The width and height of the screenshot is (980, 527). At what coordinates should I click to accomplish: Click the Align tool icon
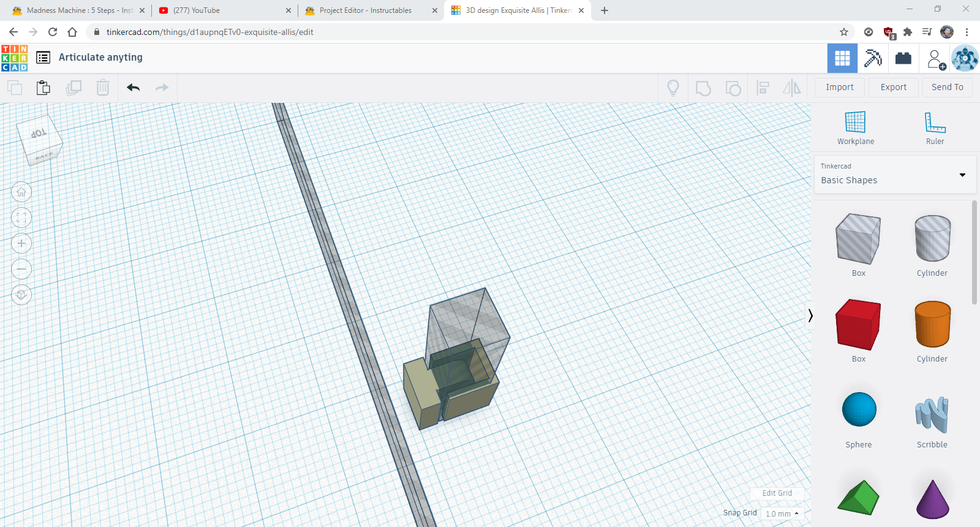(763, 88)
